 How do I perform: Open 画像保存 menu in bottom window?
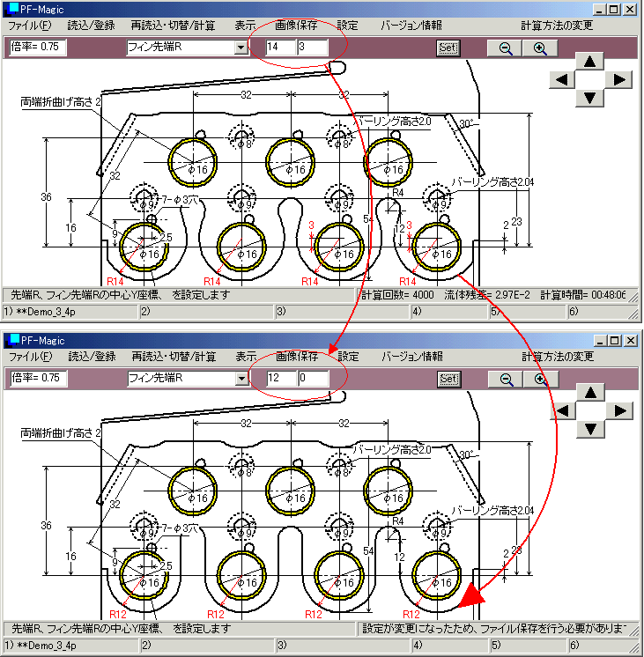click(297, 357)
